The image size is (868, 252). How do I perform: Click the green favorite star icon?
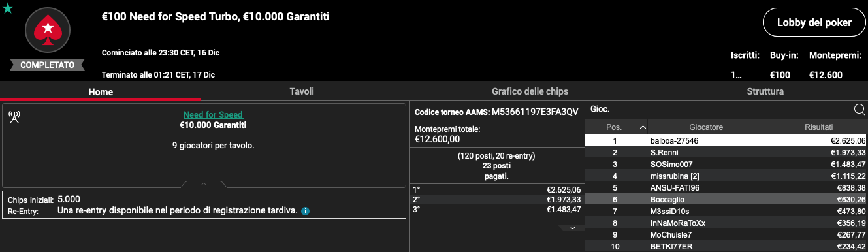[x=8, y=8]
